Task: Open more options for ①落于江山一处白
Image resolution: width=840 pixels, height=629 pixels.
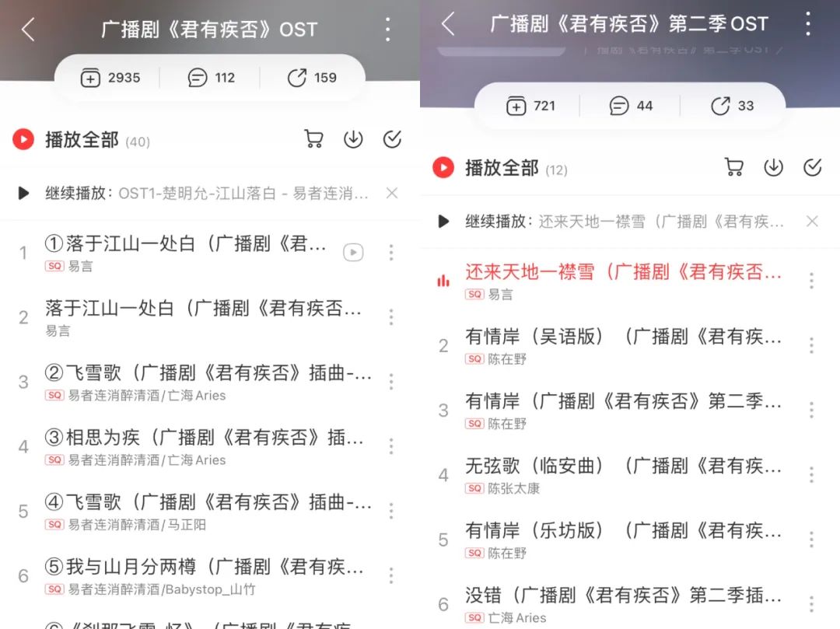Action: pyautogui.click(x=391, y=252)
